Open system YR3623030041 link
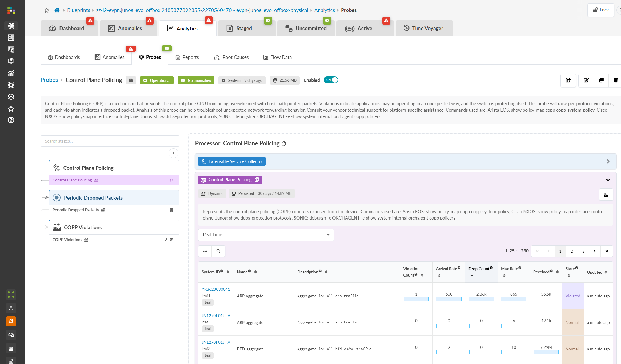Screen dimensions: 621x364 pos(215,289)
